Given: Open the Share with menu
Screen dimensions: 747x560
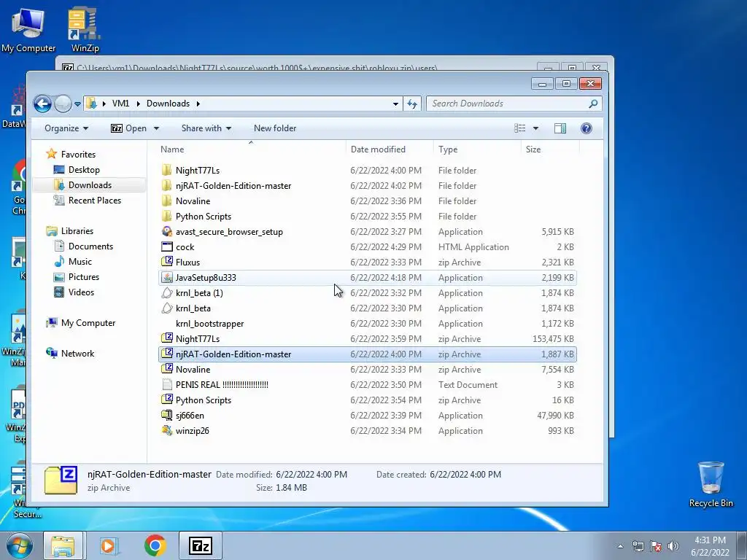Looking at the screenshot, I should (206, 128).
